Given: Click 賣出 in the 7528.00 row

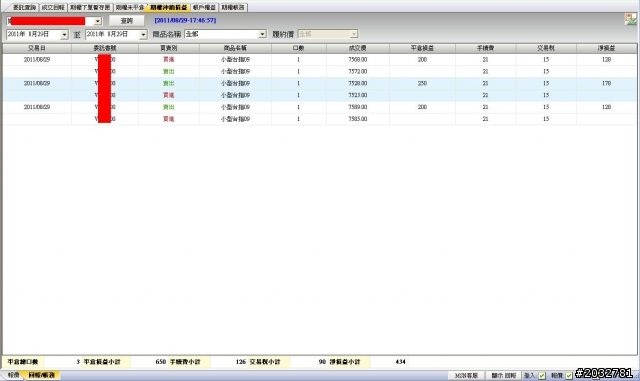Looking at the screenshot, I should click(169, 83).
